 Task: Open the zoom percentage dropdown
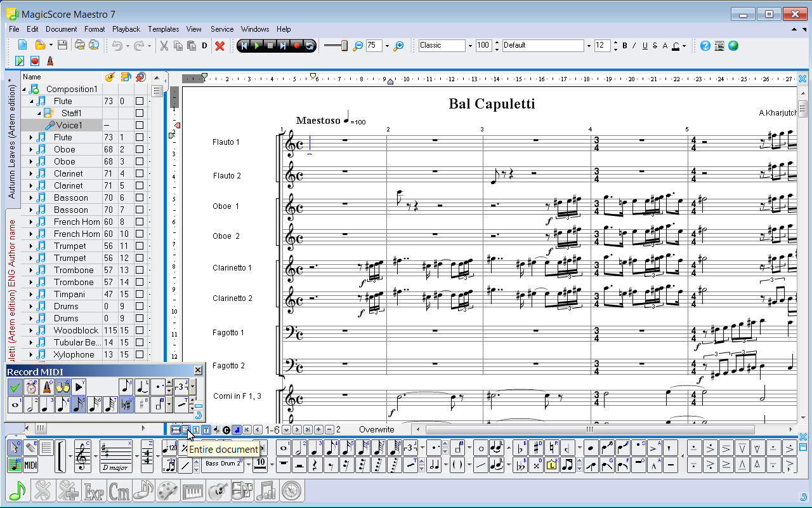pos(387,46)
